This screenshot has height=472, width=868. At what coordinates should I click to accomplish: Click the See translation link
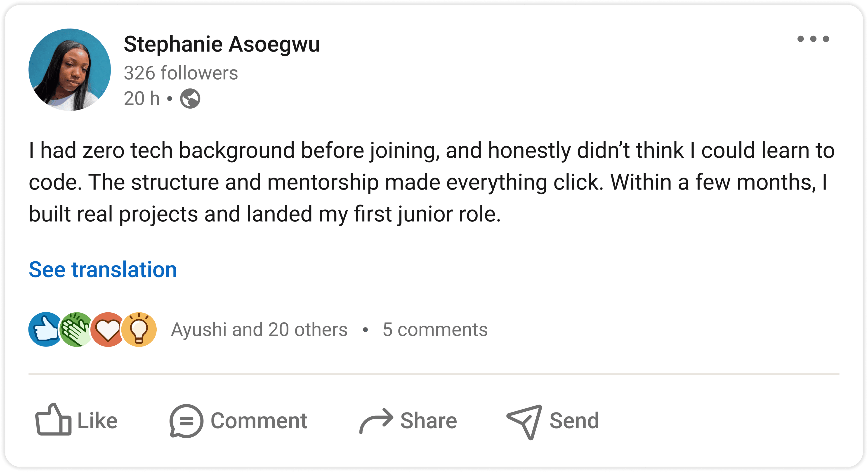pyautogui.click(x=103, y=270)
